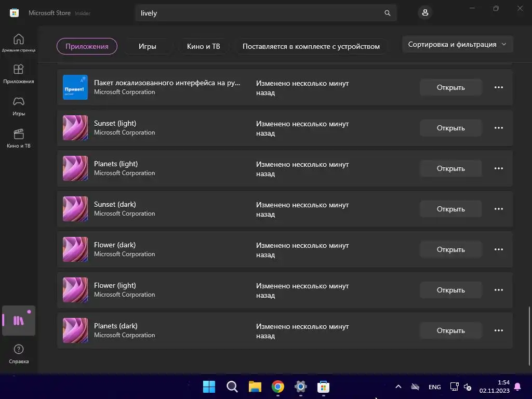Go to Приложения in the sidebar

[x=19, y=74]
